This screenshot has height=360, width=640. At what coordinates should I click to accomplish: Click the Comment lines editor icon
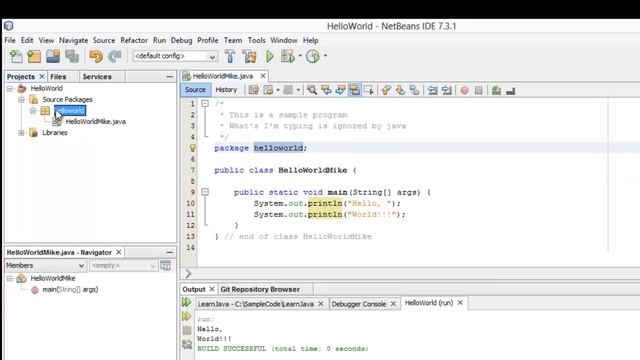[x=496, y=90]
